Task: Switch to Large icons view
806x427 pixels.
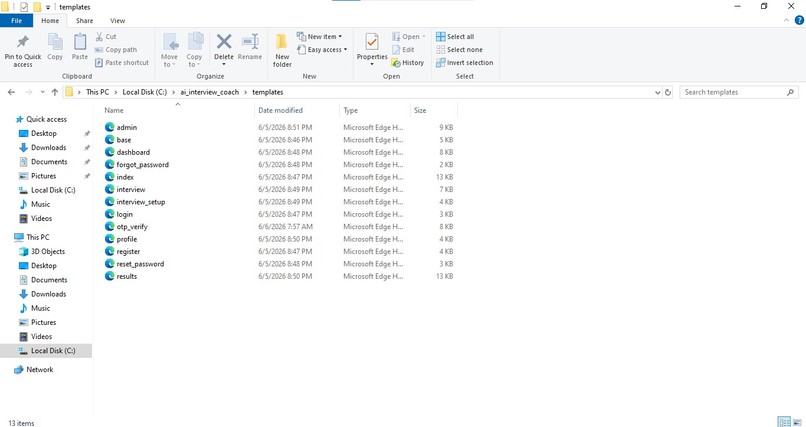Action: pos(797,422)
